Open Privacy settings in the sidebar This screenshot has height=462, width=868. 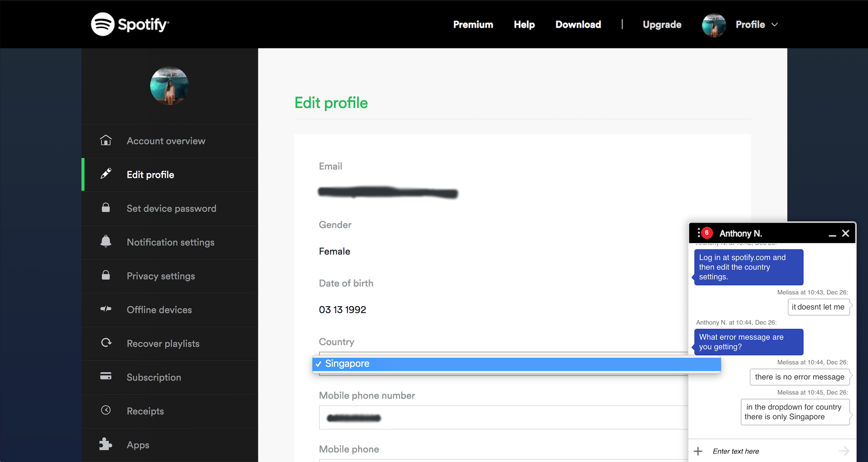160,276
